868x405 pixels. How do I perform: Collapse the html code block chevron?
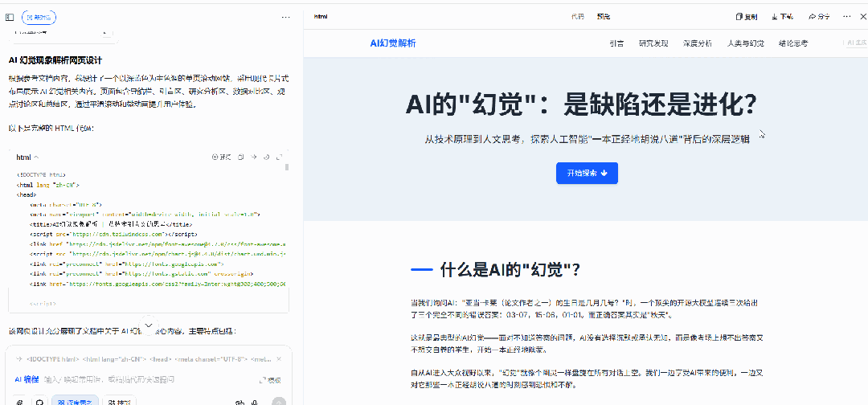pyautogui.click(x=36, y=157)
